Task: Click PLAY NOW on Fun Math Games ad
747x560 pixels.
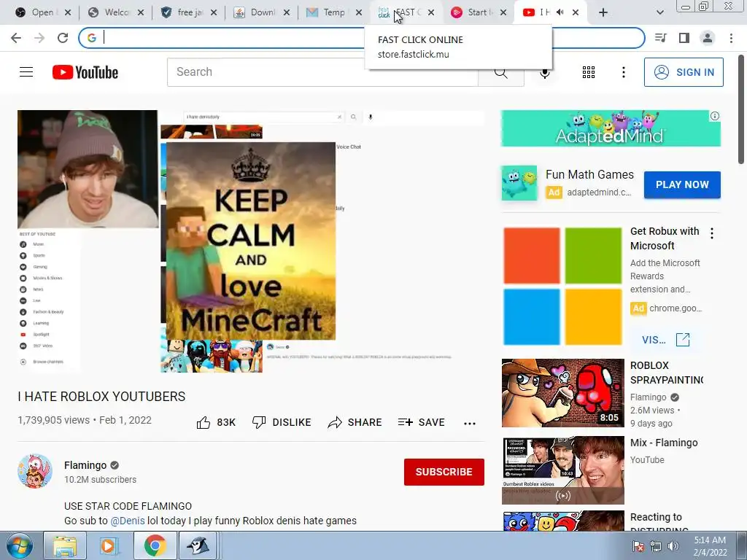Action: tap(682, 184)
